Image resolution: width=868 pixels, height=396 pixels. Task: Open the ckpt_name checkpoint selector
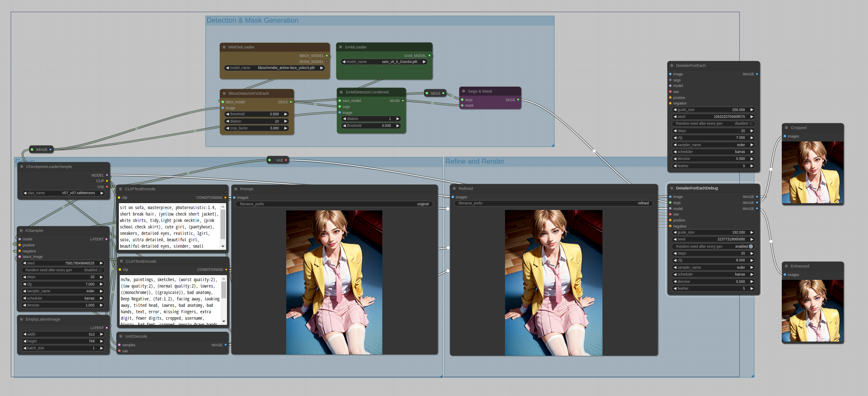63,193
